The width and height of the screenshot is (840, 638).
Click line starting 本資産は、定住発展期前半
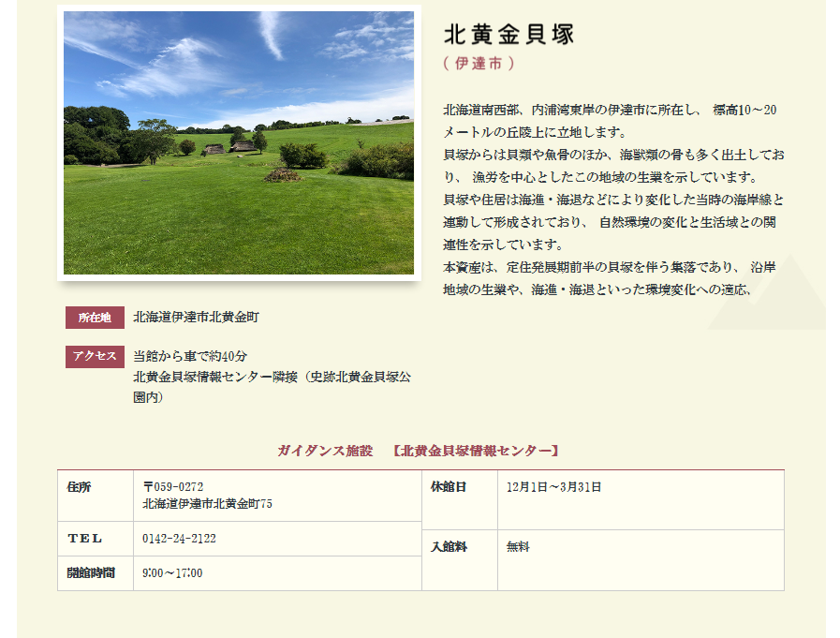(610, 267)
